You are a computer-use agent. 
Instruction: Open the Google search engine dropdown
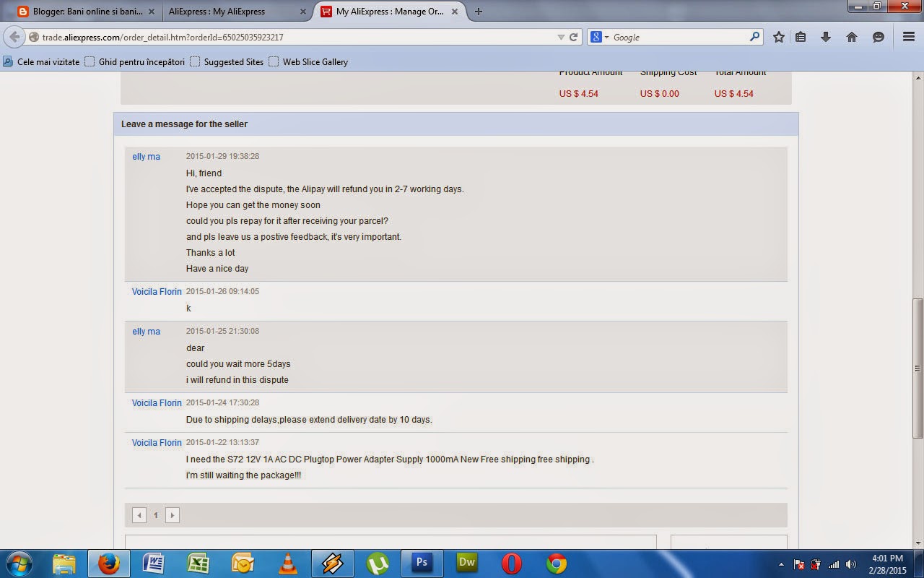(600, 37)
